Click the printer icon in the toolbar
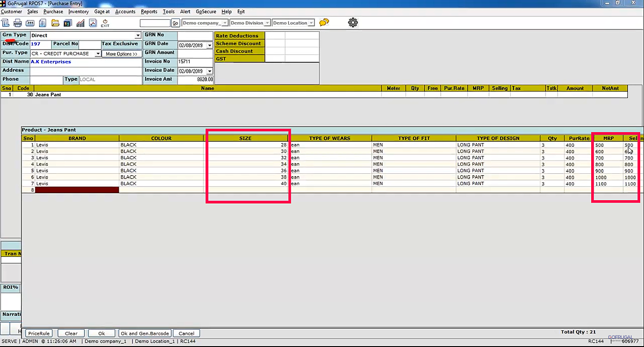This screenshot has height=347, width=644. [17, 23]
